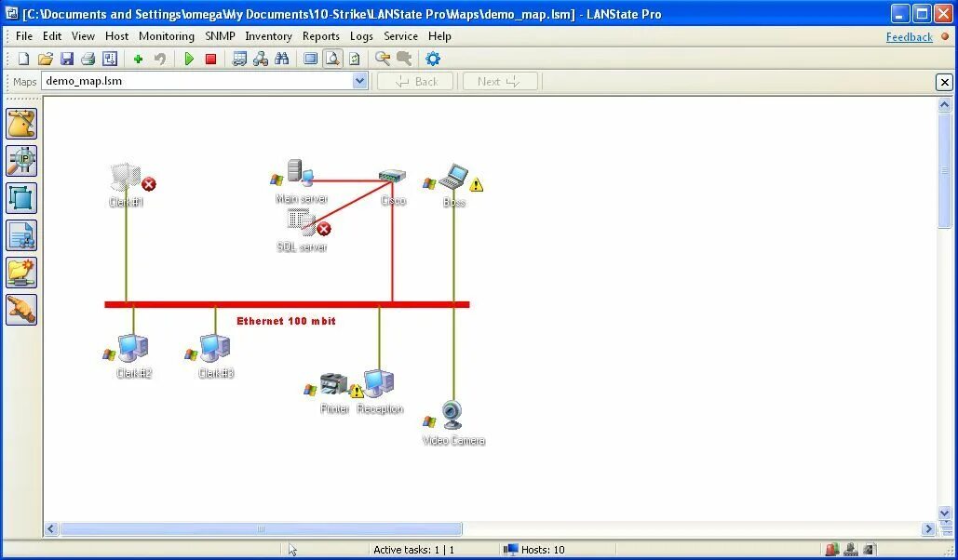Viewport: 958px width, 560px height.
Task: Click the Next navigation button
Action: [500, 81]
